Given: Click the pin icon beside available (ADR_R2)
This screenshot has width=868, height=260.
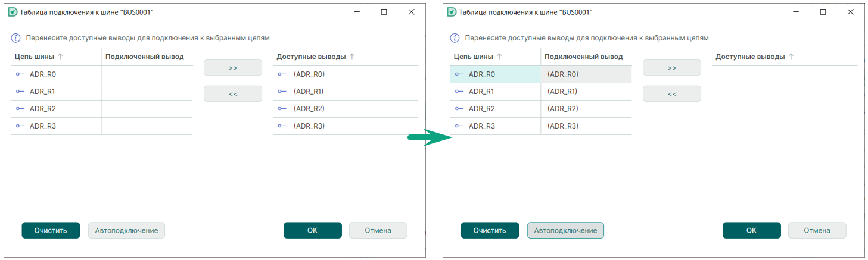Looking at the screenshot, I should click(x=282, y=109).
